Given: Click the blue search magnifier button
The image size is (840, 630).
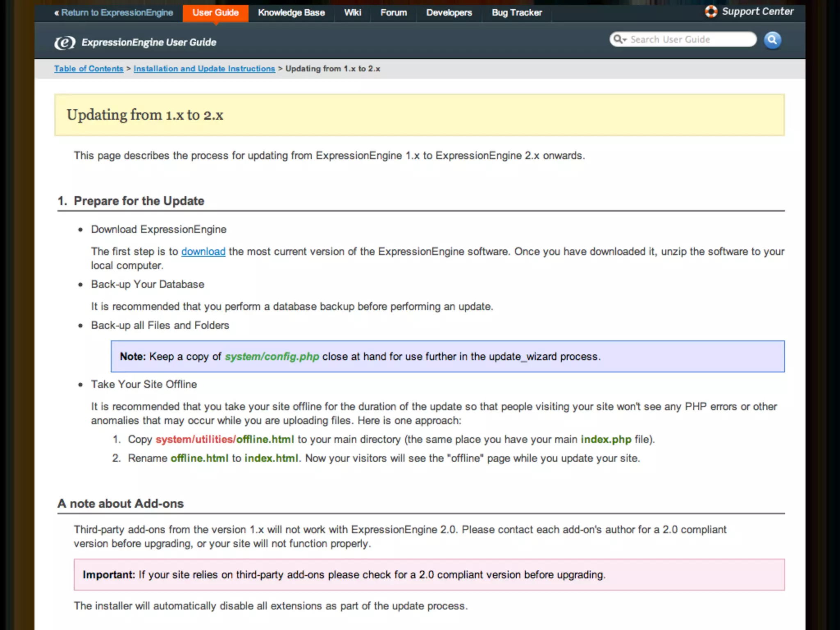Looking at the screenshot, I should [x=772, y=40].
